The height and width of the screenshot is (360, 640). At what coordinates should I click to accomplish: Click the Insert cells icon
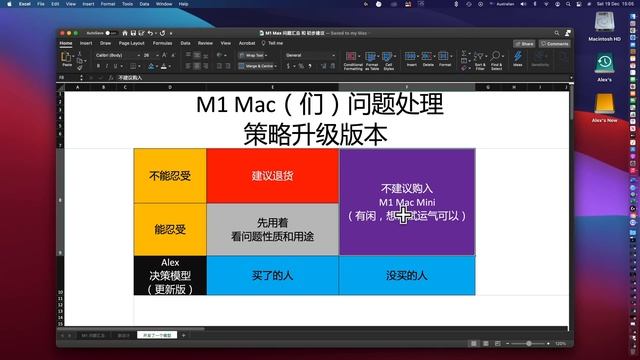[x=411, y=56]
